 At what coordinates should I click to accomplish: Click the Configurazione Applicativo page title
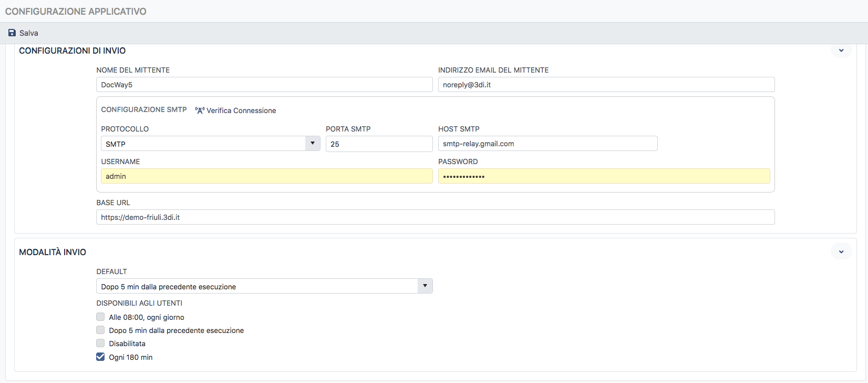coord(76,12)
